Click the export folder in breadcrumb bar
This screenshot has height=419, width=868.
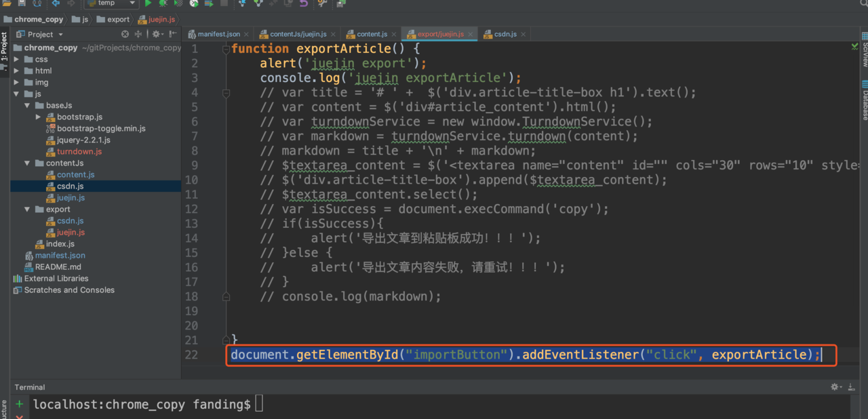point(117,20)
